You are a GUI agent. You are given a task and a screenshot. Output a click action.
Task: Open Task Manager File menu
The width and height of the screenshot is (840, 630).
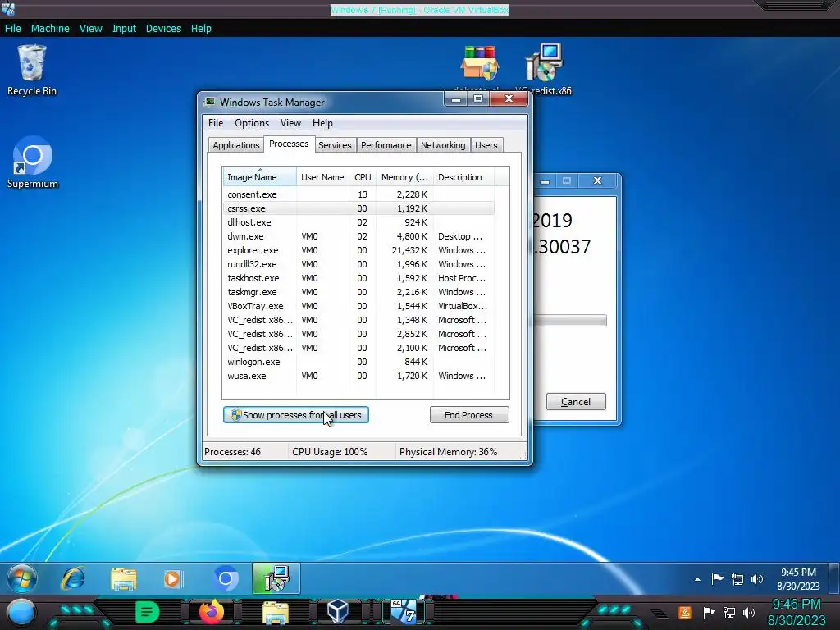click(216, 123)
